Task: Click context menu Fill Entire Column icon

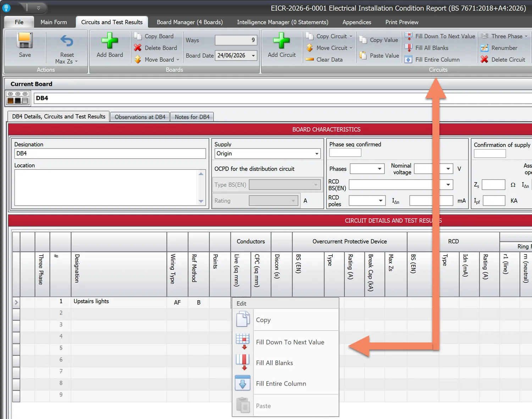Action: 243,383
